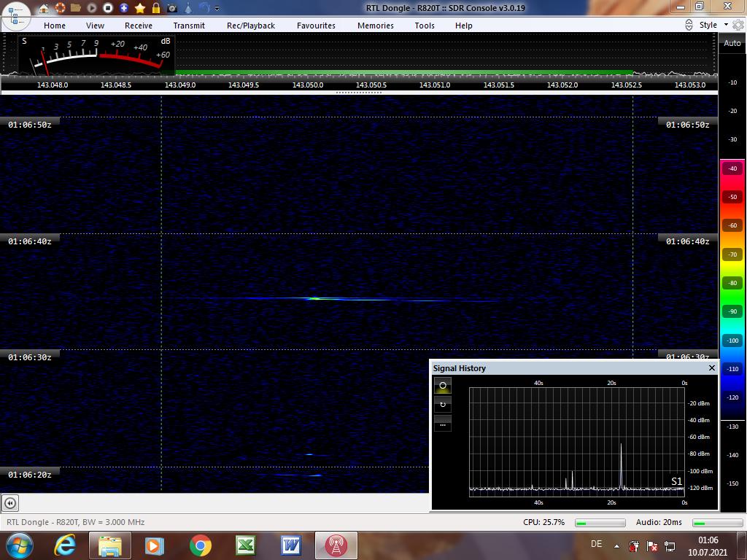Click the circle record icon in Signal History
The width and height of the screenshot is (747, 560).
pyautogui.click(x=443, y=385)
